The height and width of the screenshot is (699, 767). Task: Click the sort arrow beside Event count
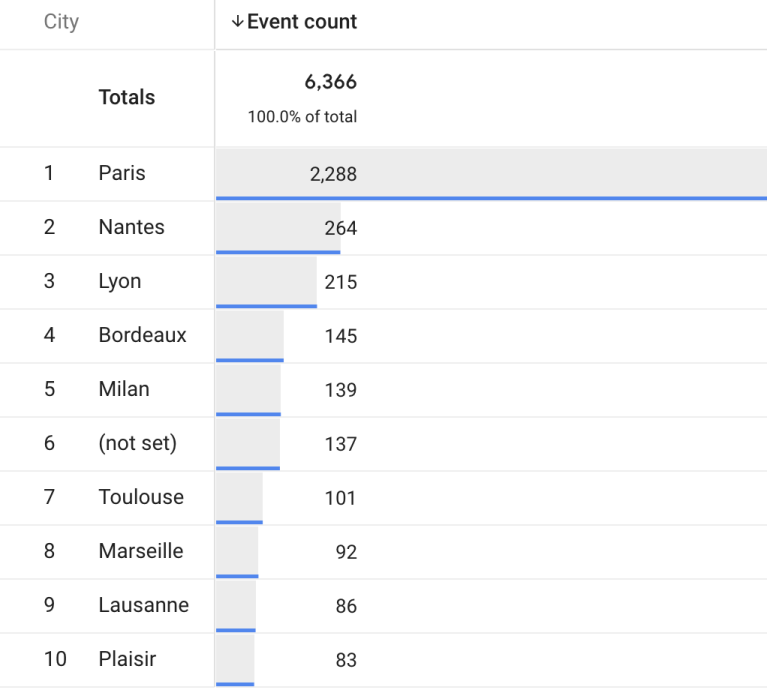237,22
